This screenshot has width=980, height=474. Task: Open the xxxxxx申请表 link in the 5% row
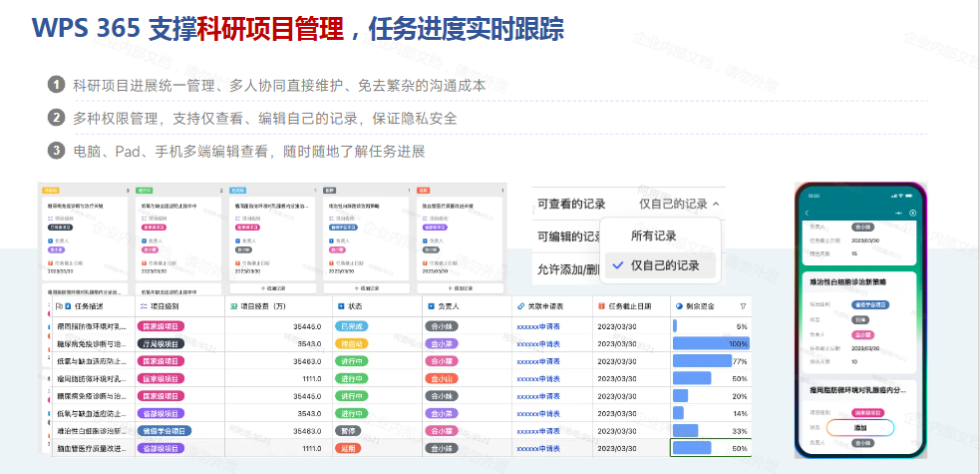click(x=538, y=326)
